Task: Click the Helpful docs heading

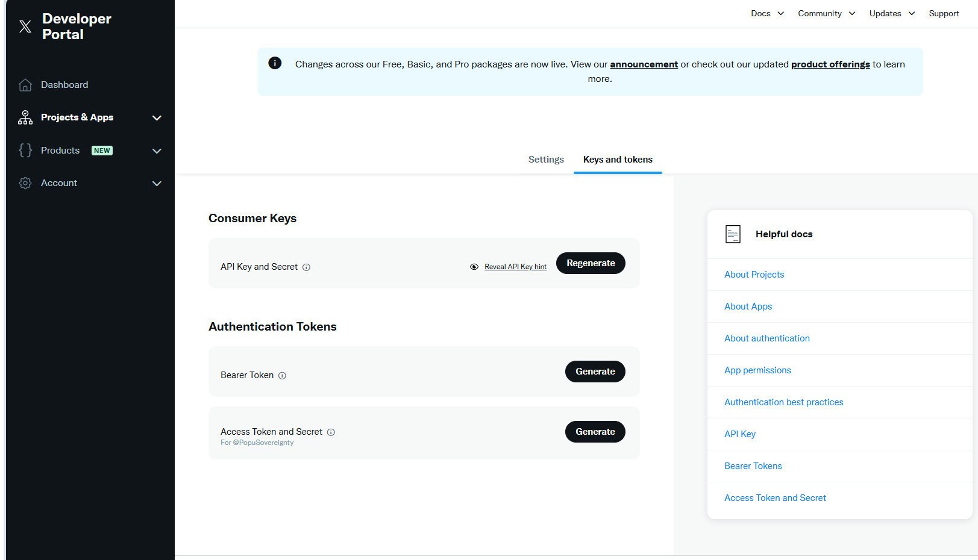Action: pos(784,234)
